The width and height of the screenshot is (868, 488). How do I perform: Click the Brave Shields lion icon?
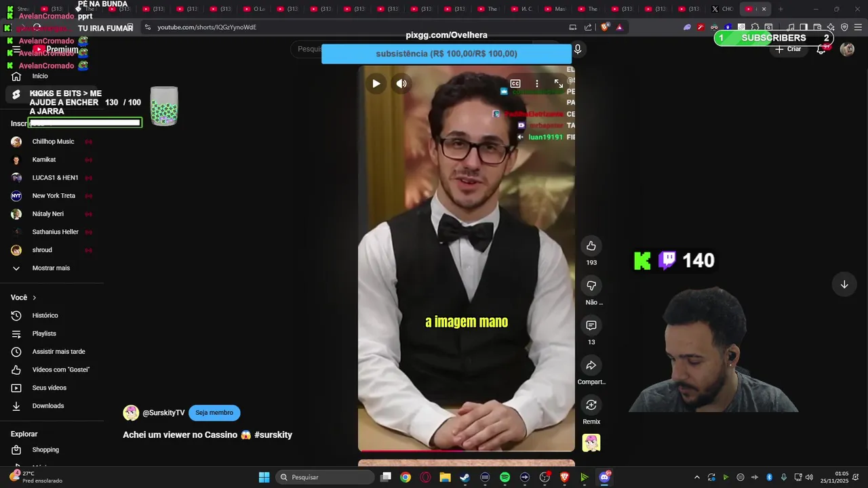click(604, 27)
